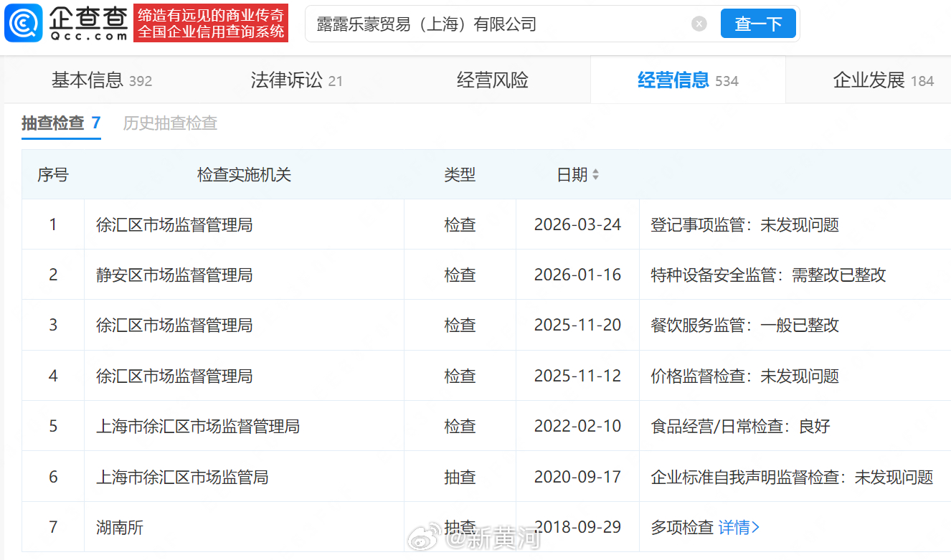The height and width of the screenshot is (560, 951).
Task: Click the 查一下 search button
Action: (x=758, y=24)
